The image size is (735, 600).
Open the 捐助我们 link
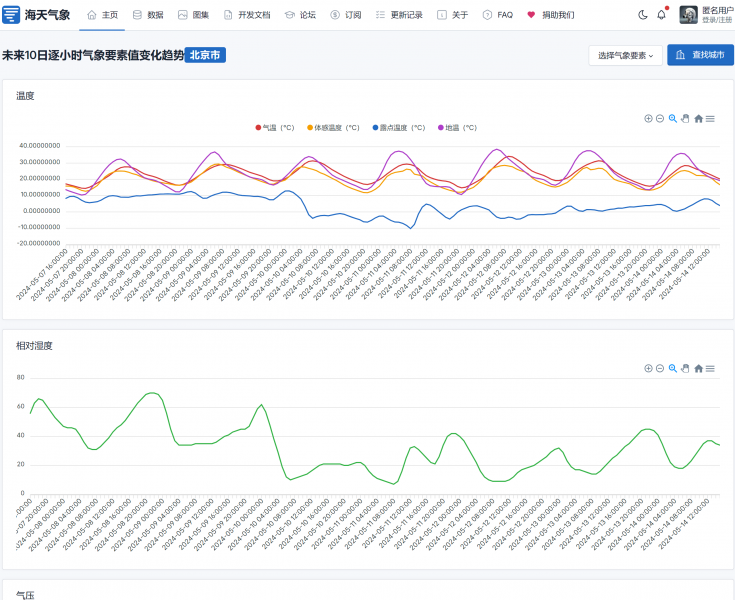[x=551, y=15]
